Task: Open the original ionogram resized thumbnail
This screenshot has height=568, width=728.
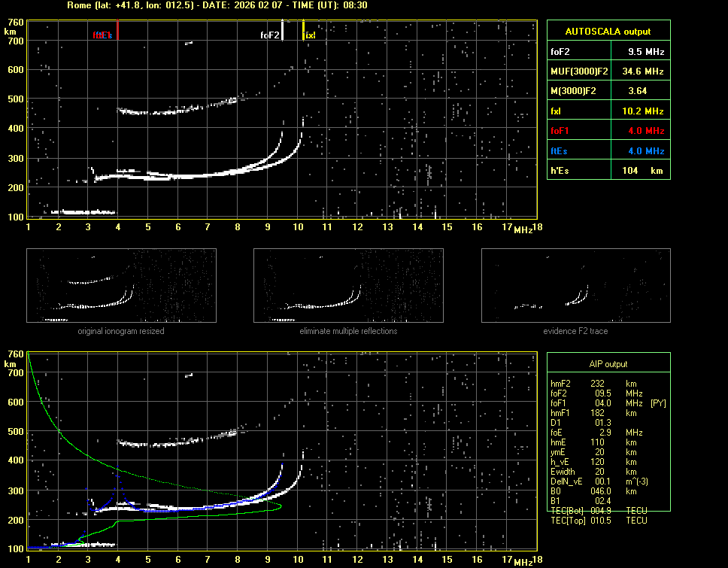Action: [x=121, y=286]
